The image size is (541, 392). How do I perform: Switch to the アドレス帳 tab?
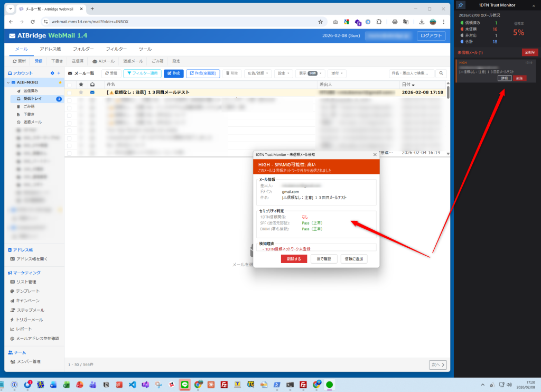click(x=50, y=49)
